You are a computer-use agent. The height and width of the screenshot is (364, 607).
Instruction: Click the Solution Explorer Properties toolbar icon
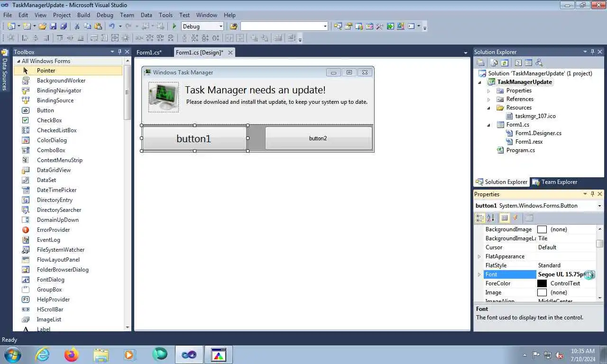[x=480, y=63]
